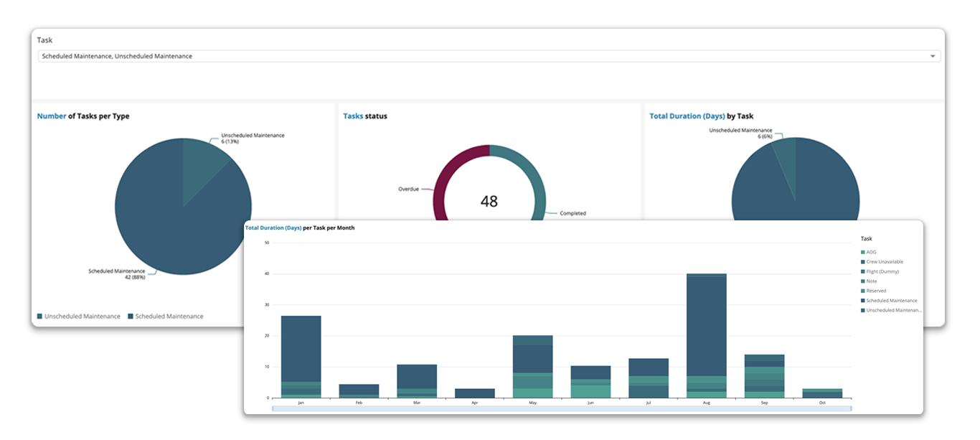
Task: Select the Jun stacked bar
Action: [x=590, y=382]
